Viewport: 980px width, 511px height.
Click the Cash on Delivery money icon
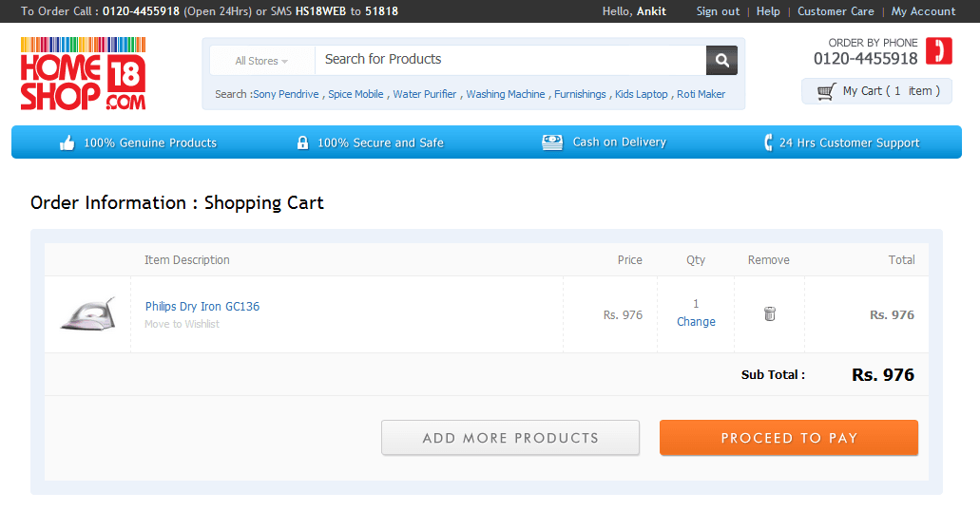pos(552,142)
